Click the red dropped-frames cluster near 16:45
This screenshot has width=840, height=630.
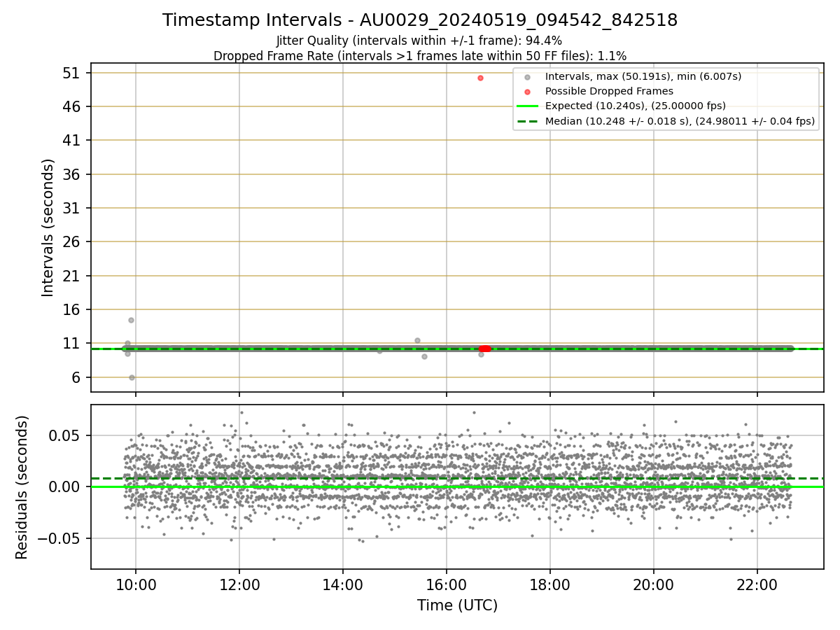(484, 349)
